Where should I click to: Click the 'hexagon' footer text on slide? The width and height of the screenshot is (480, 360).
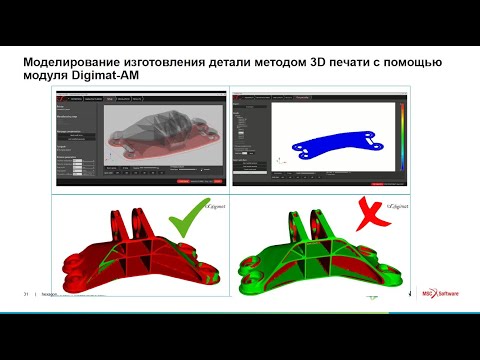click(x=49, y=295)
